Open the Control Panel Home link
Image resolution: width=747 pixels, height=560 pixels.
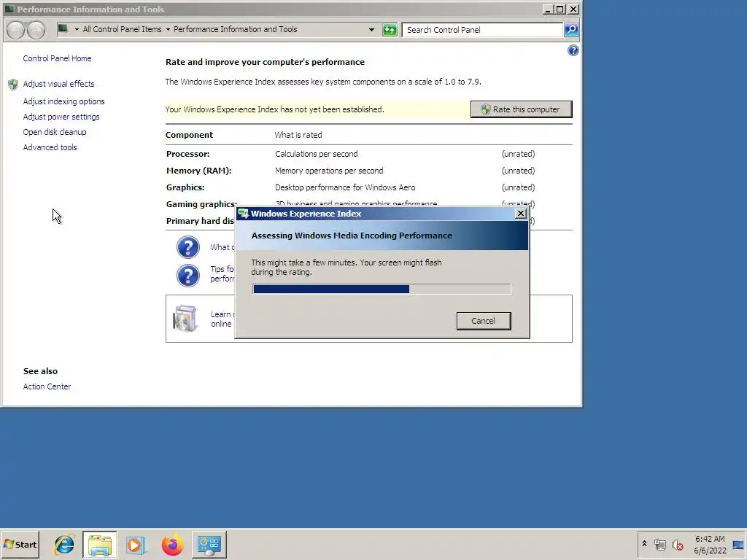pos(57,58)
